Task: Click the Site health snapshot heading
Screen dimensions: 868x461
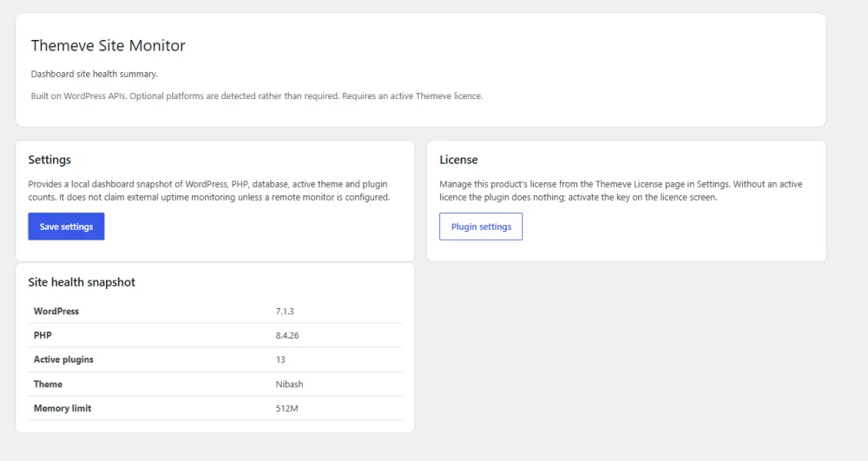Action: click(82, 282)
